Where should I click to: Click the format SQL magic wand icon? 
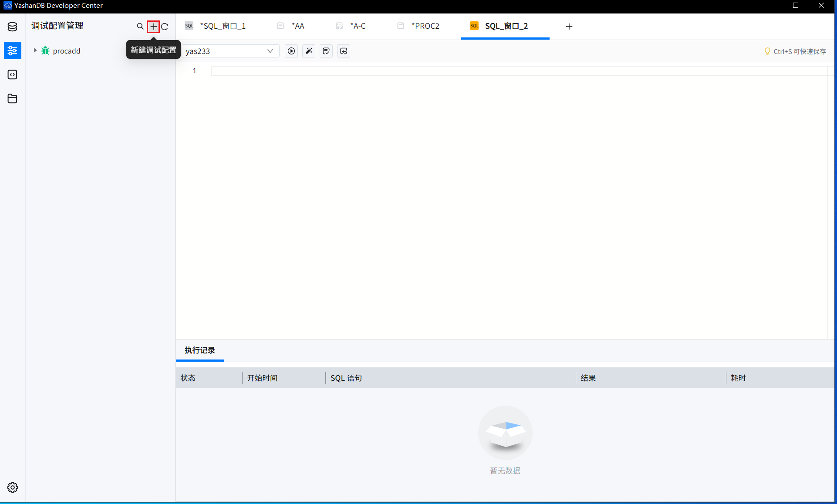coord(309,51)
